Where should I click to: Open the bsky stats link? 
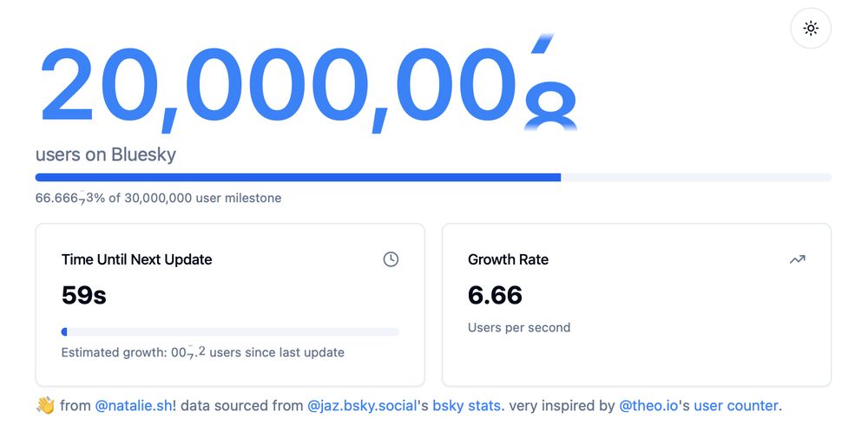[469, 406]
